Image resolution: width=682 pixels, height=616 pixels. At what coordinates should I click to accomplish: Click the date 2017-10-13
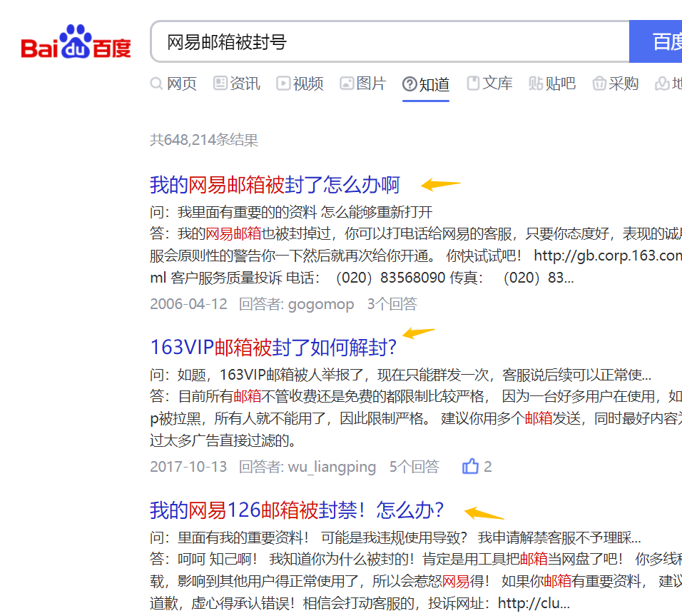pos(189,467)
